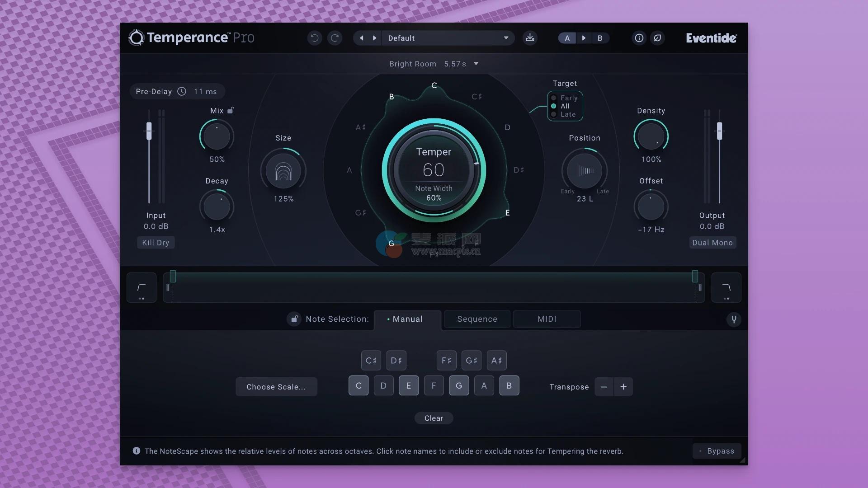Image resolution: width=868 pixels, height=488 pixels.
Task: Click the Input level slider handle
Action: coord(149,131)
